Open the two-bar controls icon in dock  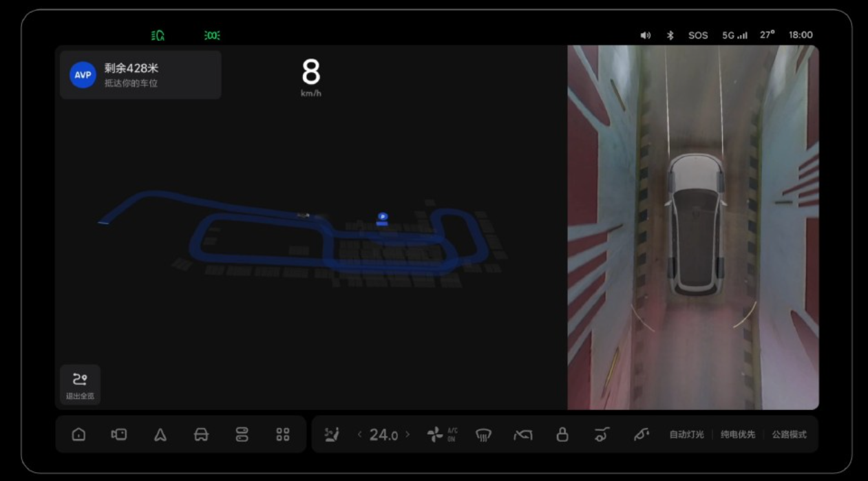[x=242, y=434]
